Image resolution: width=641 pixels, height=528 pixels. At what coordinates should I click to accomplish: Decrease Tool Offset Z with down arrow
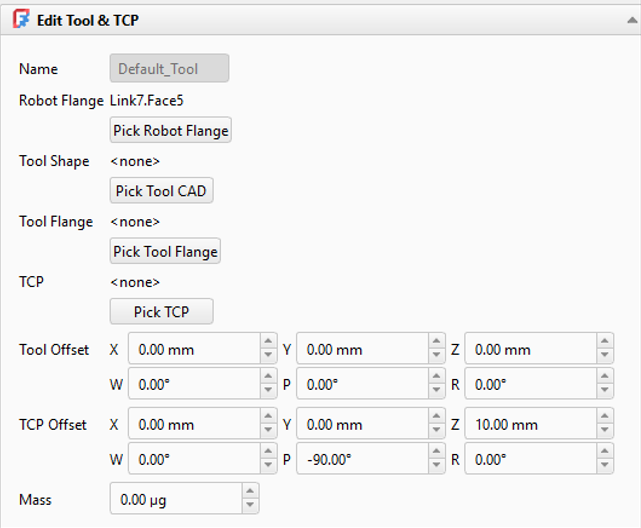point(605,355)
